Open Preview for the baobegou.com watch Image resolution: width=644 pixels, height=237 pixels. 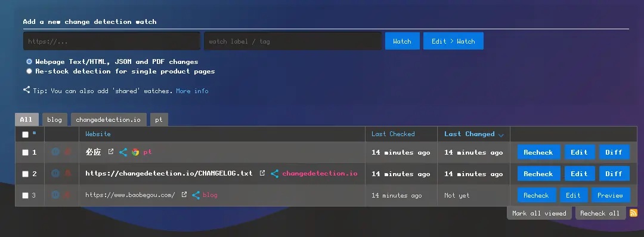(611, 195)
